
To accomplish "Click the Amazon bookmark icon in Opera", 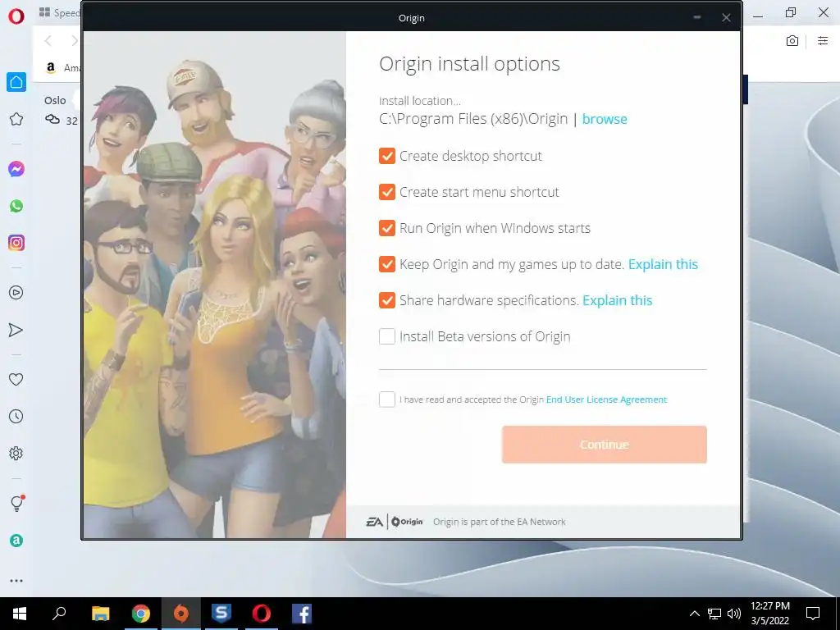I will point(51,67).
